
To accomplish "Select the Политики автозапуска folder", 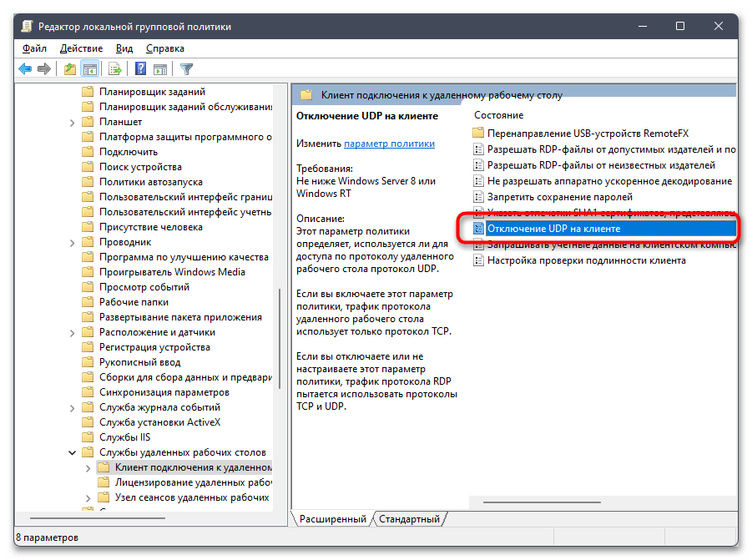I will [150, 182].
